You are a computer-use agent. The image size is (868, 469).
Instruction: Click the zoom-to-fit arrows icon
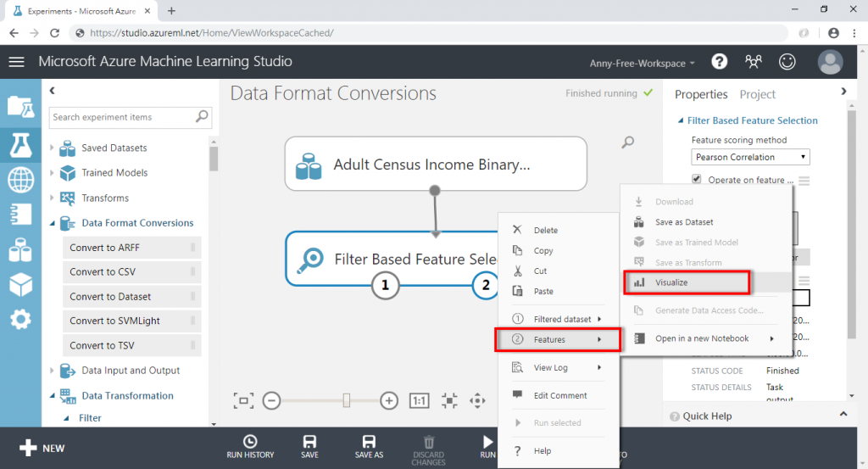tap(449, 400)
